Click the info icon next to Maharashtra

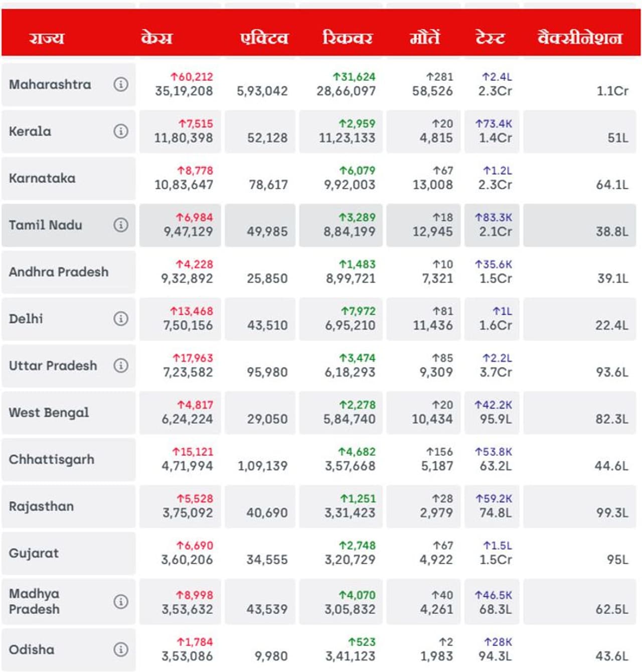(x=120, y=84)
